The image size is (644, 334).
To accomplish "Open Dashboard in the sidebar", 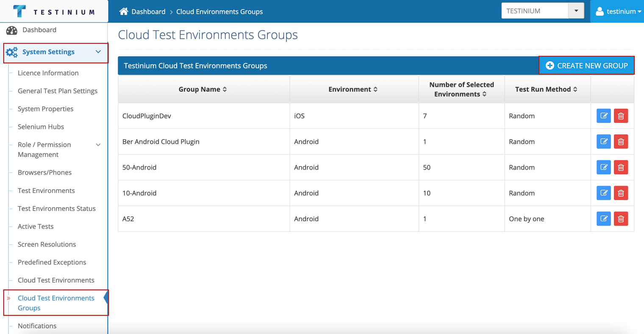I will 39,30.
